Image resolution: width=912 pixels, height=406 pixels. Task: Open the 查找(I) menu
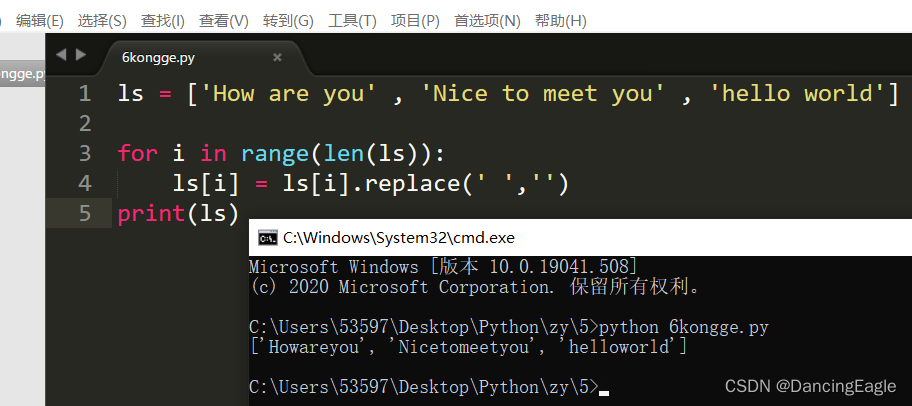coord(162,22)
